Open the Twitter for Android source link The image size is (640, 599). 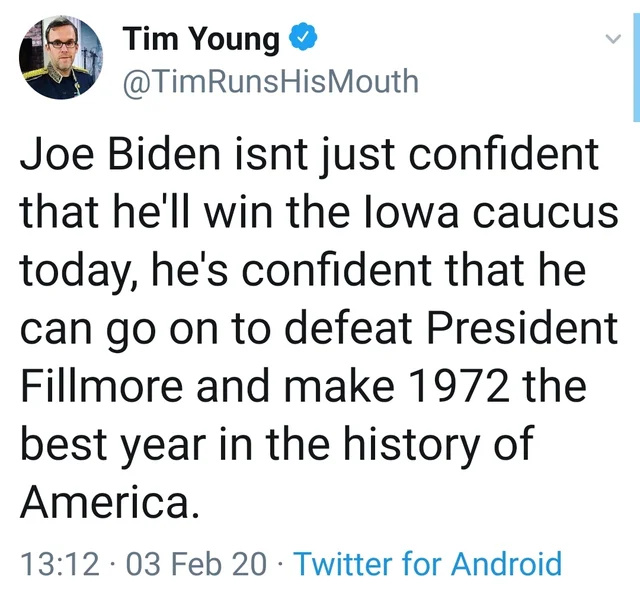tap(428, 564)
